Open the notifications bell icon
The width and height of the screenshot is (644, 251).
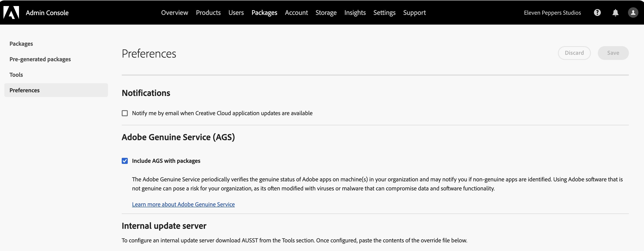pyautogui.click(x=615, y=13)
